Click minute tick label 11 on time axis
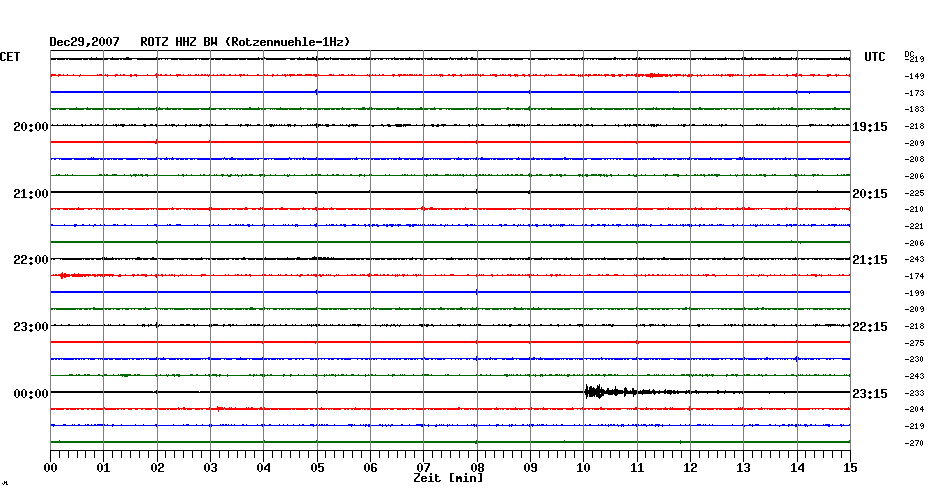This screenshot has height=494, width=930. 637,468
